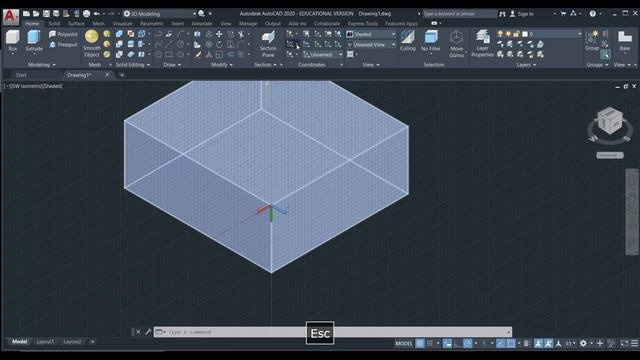Viewport: 640px width, 360px height.
Task: Click the status bar customization menu icon
Action: 634,343
